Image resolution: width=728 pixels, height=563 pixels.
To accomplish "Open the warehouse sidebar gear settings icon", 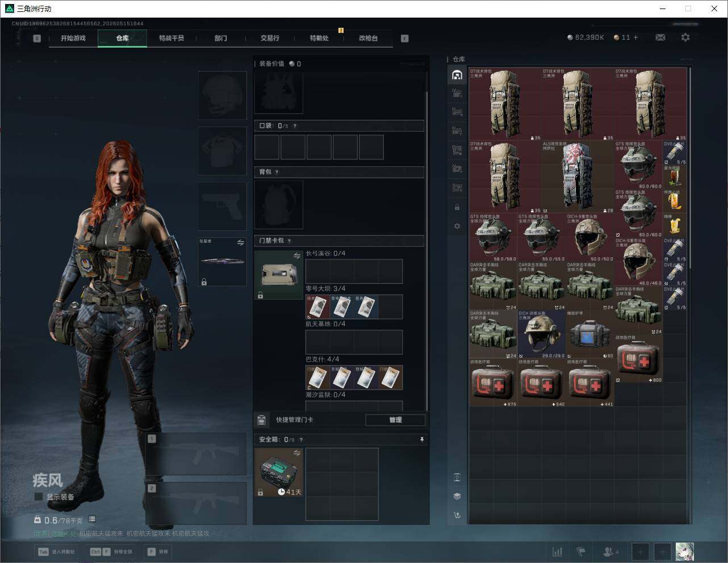I will [x=457, y=226].
